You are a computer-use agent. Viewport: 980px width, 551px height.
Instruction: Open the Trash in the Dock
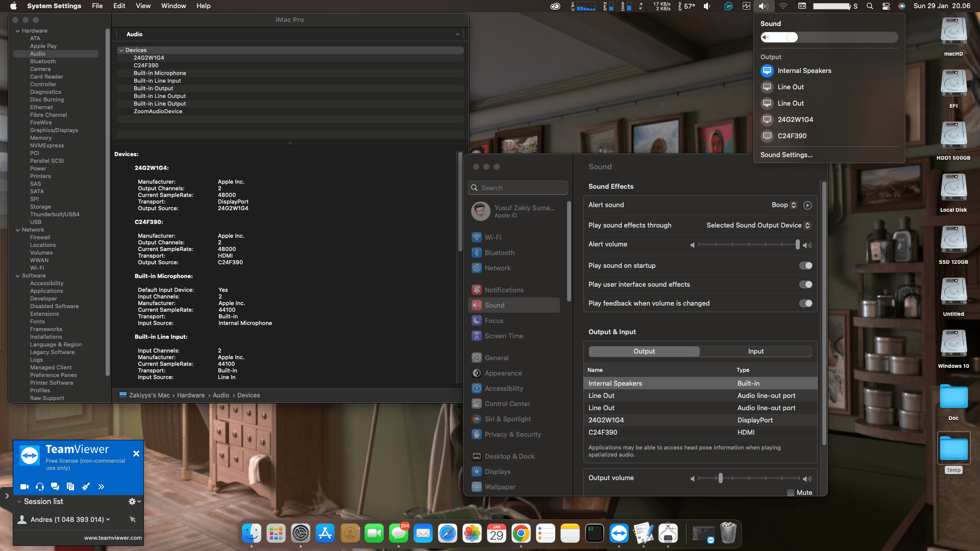728,534
